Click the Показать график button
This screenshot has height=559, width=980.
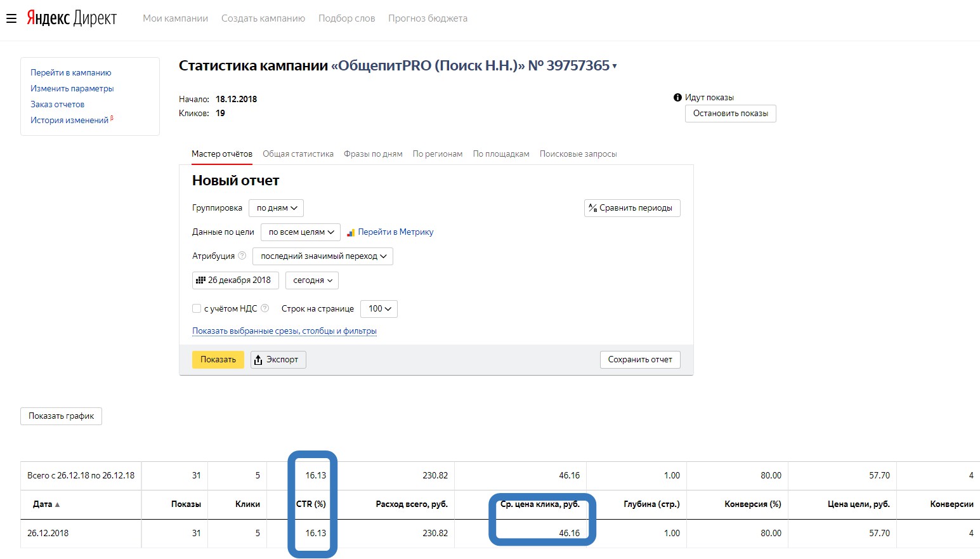[x=62, y=416]
